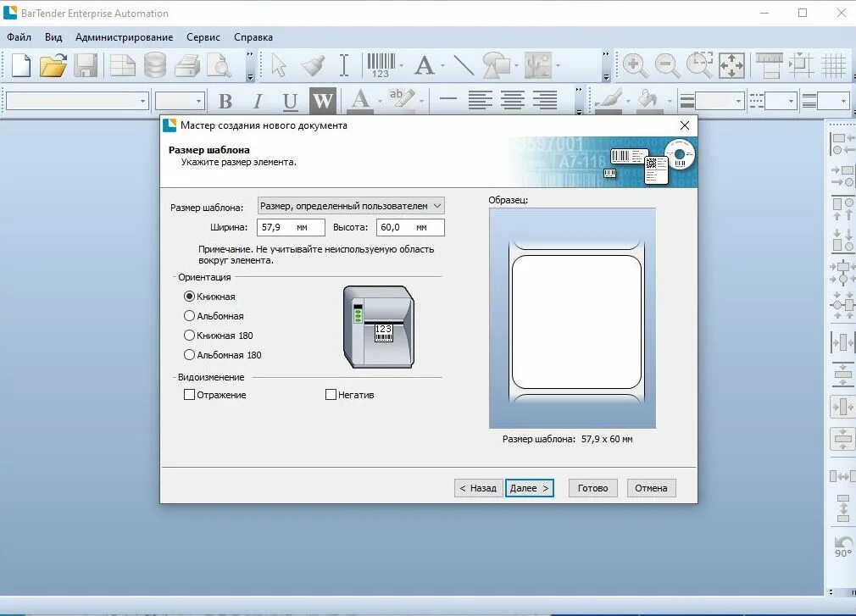
Task: Toggle Bold formatting
Action: [225, 101]
